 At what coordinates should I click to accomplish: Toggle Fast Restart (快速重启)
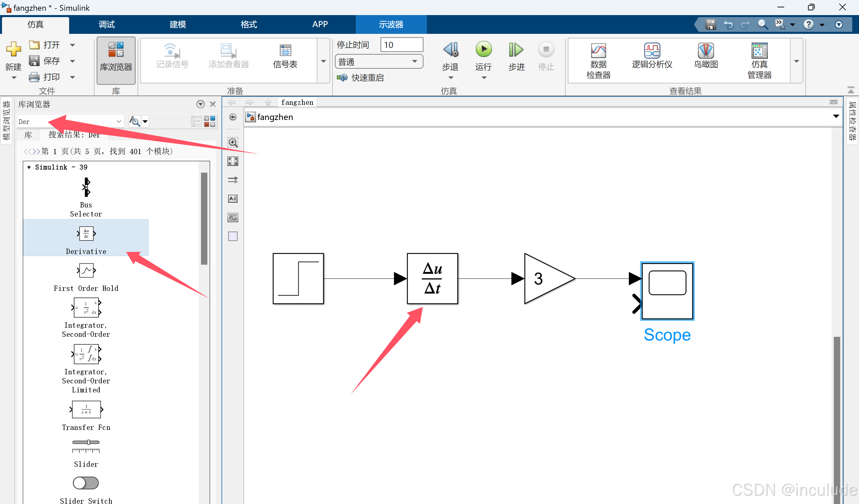(x=361, y=78)
